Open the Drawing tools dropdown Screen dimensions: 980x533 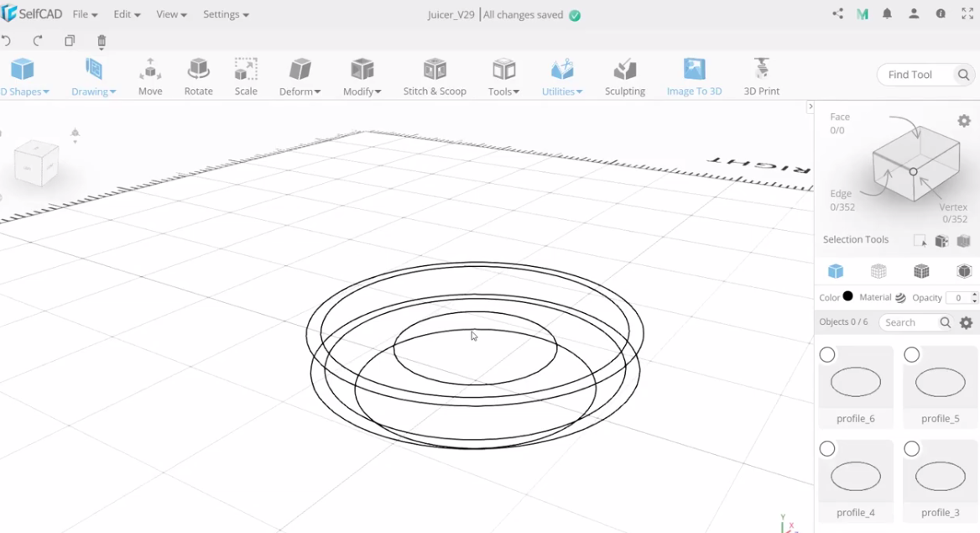(94, 77)
